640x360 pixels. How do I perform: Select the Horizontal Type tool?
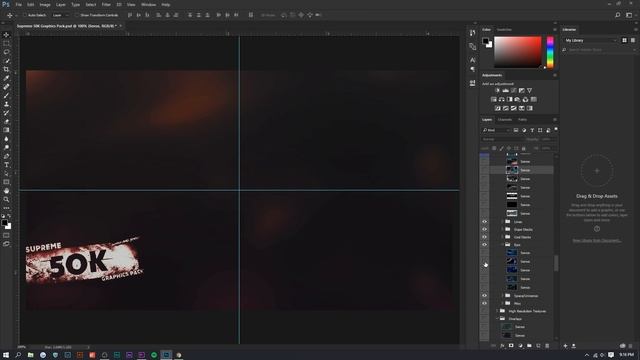click(x=6, y=165)
